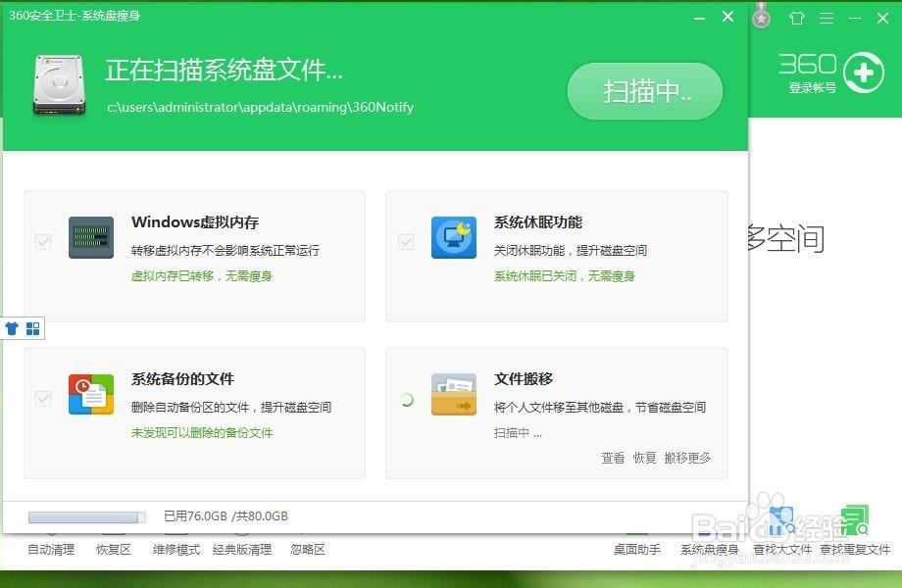Click 正在扫描系统盘文件 heading text
Viewport: 902px width, 588px height.
pos(224,71)
